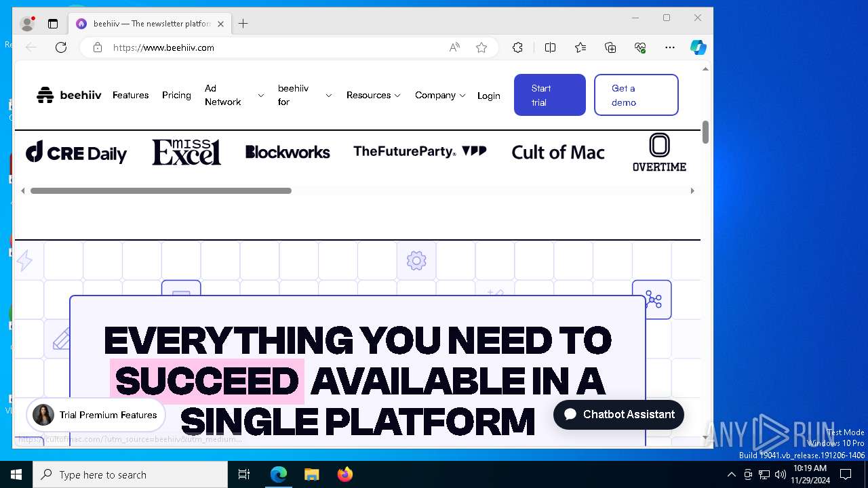Click the Get a demo button
The width and height of the screenshot is (868, 488).
click(636, 95)
